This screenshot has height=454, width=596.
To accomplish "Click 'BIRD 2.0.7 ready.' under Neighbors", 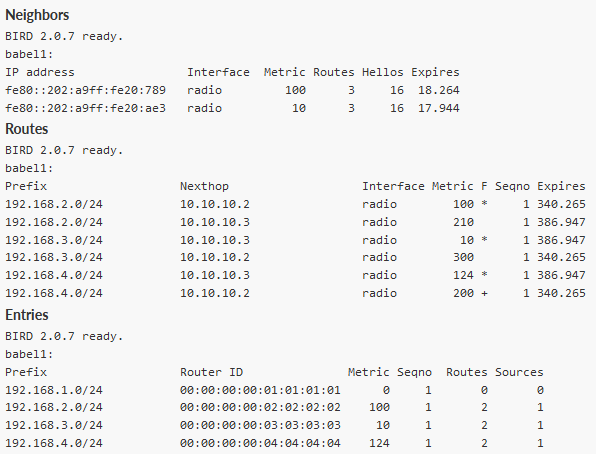I will click(64, 37).
